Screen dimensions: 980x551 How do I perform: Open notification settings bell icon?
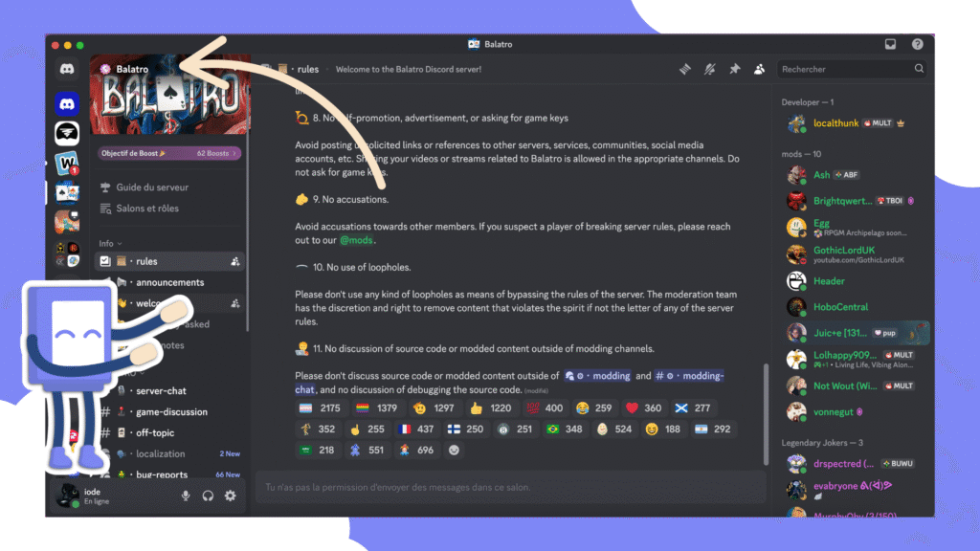point(709,69)
